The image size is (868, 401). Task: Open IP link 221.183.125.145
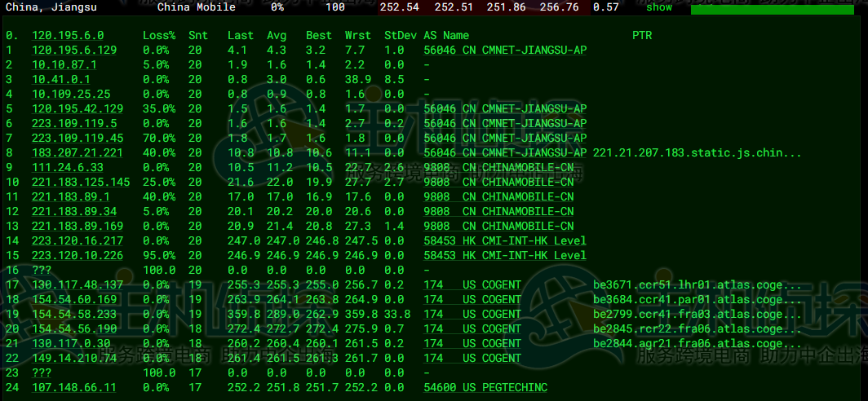[81, 182]
